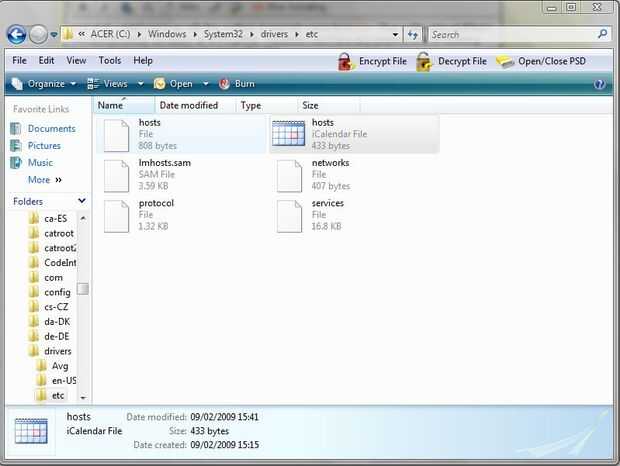Screen dimensions: 620x466
Task: Select the da-DK folder in tree
Action: click(49, 322)
